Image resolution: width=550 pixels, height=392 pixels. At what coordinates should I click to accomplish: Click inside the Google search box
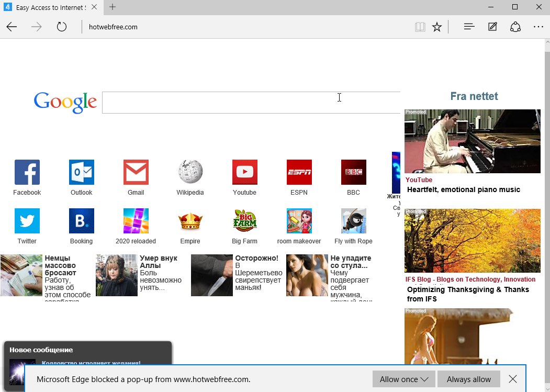click(x=251, y=103)
